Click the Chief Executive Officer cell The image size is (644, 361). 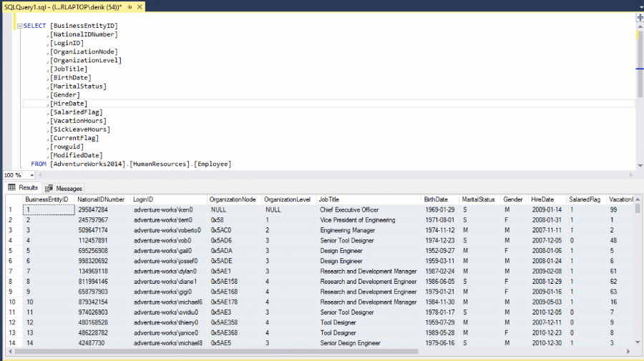tap(348, 210)
